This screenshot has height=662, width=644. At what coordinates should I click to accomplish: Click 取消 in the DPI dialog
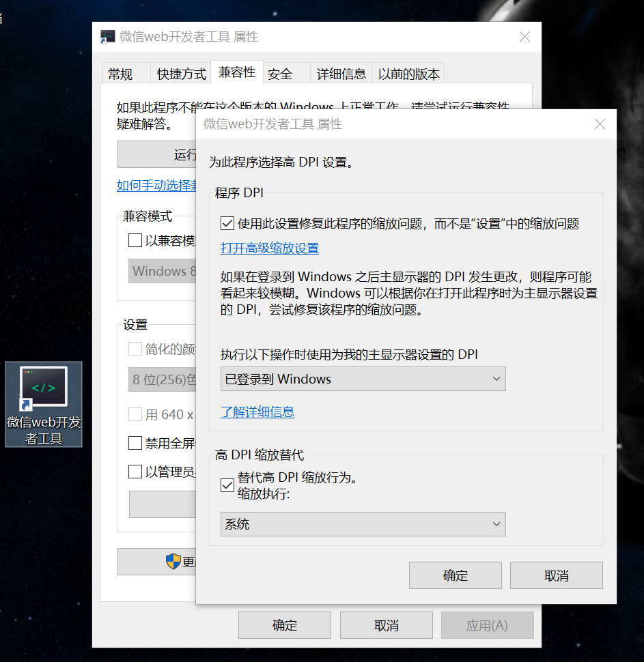[x=556, y=575]
